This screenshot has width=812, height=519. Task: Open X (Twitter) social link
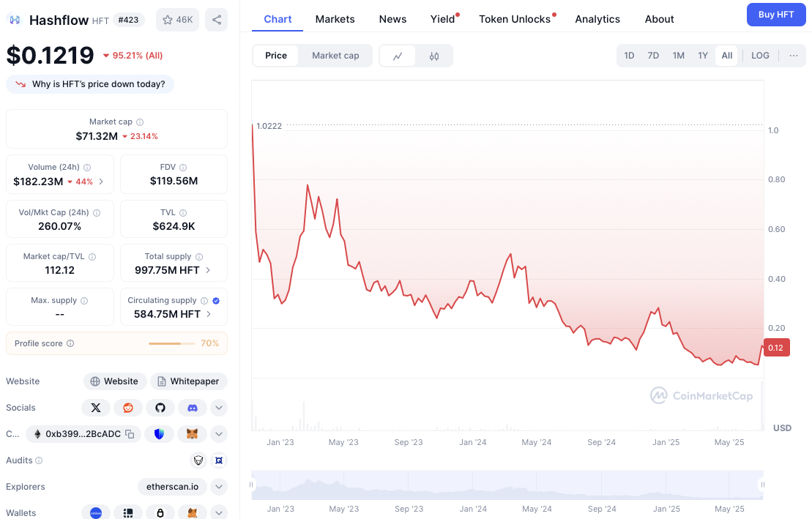pos(96,408)
